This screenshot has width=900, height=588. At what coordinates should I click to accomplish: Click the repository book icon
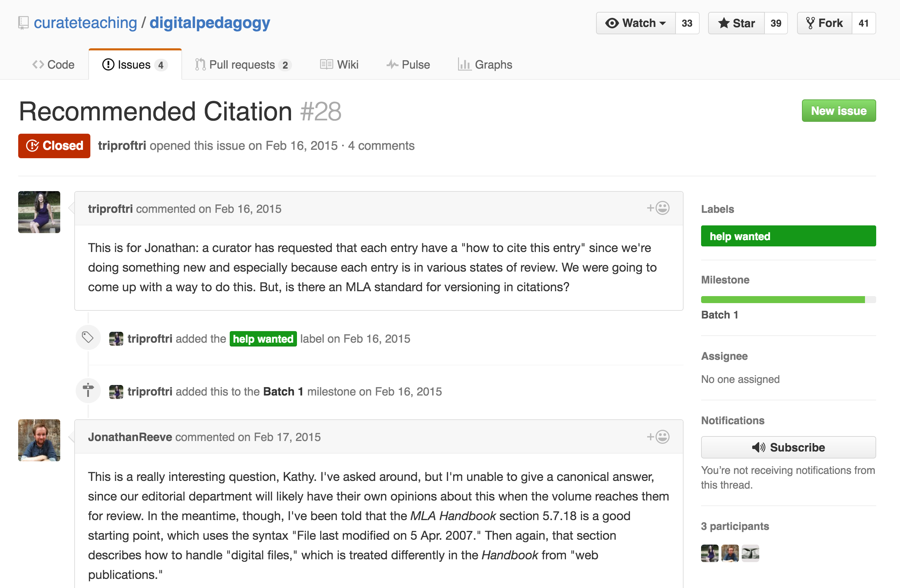tap(23, 23)
